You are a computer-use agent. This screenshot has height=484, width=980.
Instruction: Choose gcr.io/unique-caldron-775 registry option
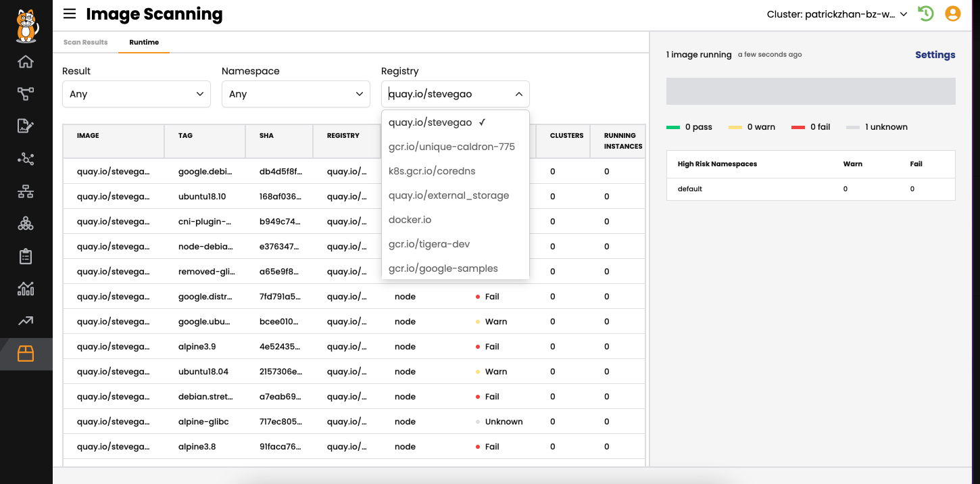(456, 147)
